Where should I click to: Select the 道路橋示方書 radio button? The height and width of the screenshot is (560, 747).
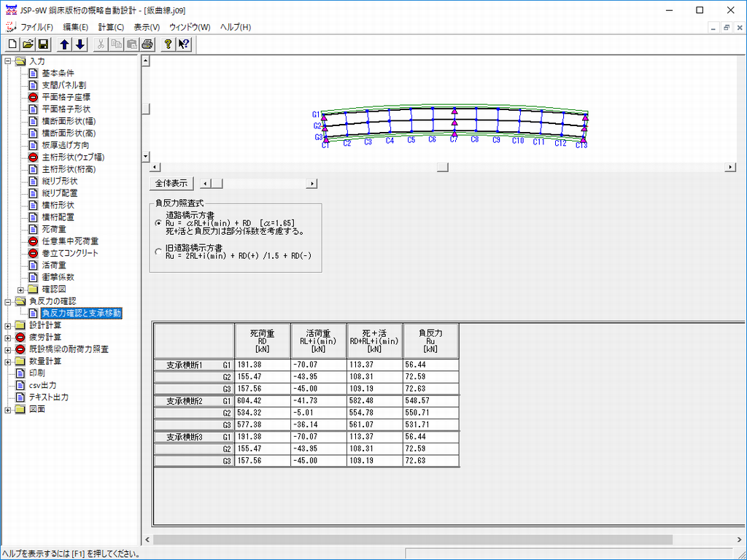tap(159, 223)
